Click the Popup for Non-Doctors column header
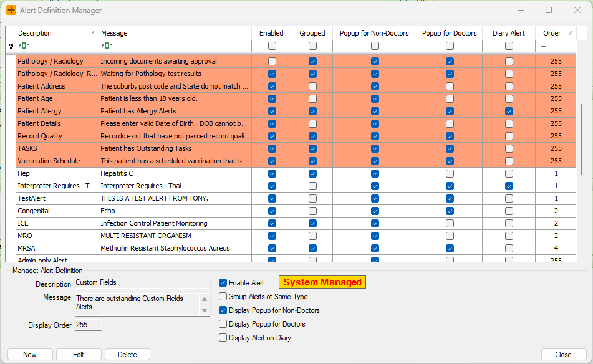Screen dimensions: 593x364 point(374,33)
